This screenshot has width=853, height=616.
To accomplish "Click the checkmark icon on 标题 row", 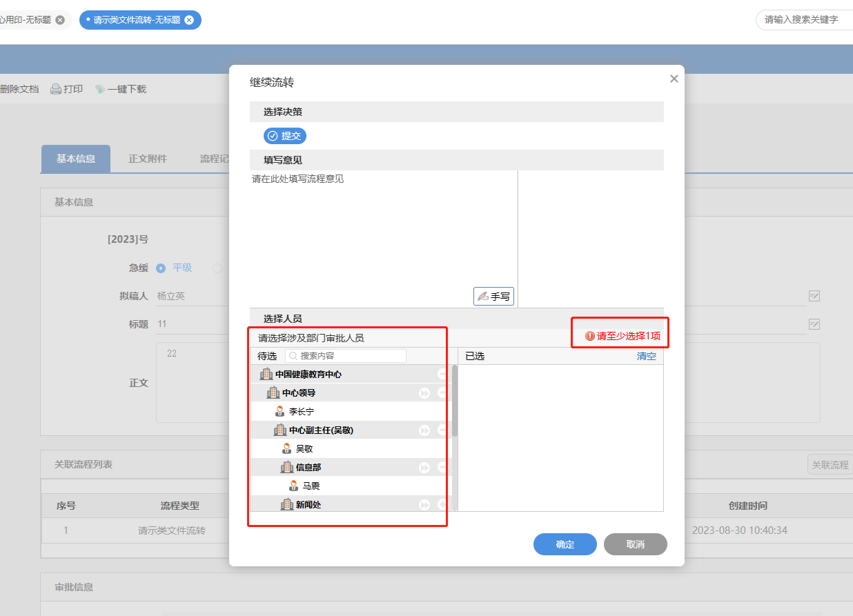I will (814, 324).
